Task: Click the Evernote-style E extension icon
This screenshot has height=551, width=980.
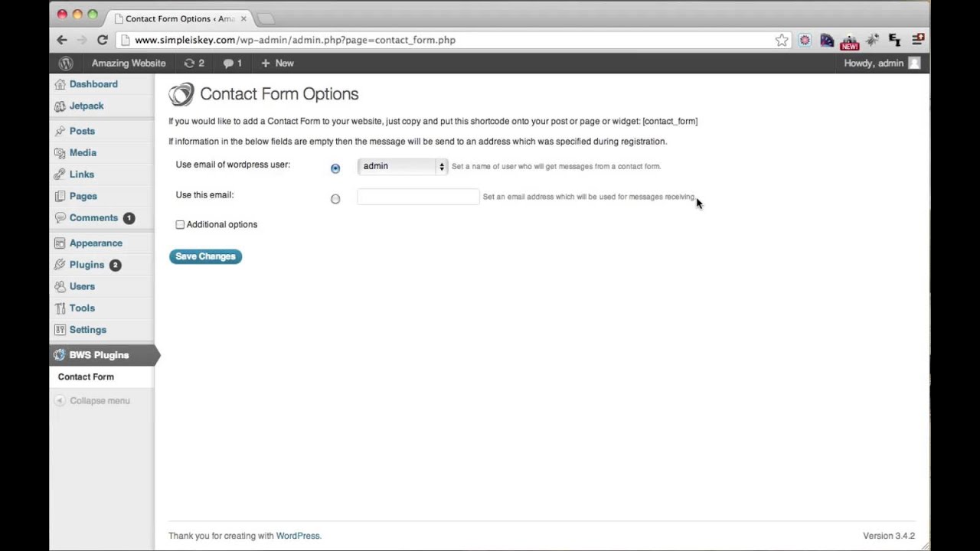Action: 894,40
